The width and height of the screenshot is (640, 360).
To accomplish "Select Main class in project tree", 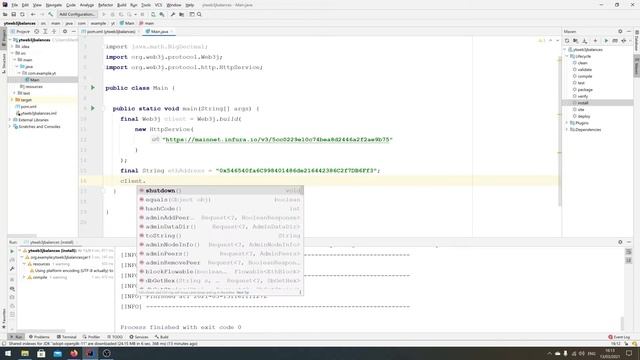I will click(35, 80).
